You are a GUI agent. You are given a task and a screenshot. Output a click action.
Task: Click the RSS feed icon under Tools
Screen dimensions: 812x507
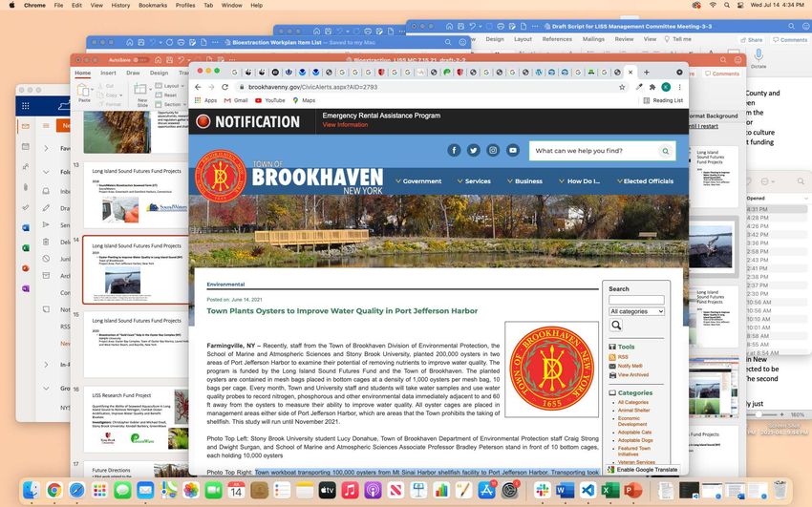pos(612,357)
